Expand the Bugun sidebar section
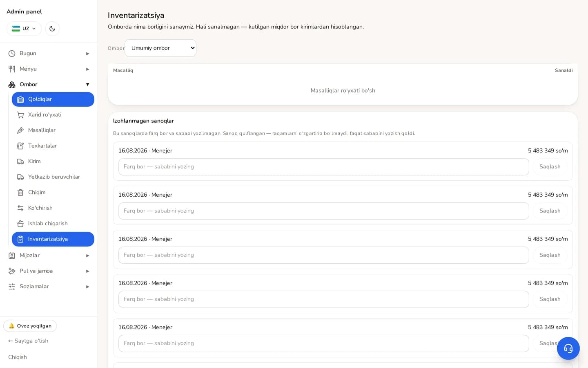Viewport: 588px width, 368px height. coord(49,54)
